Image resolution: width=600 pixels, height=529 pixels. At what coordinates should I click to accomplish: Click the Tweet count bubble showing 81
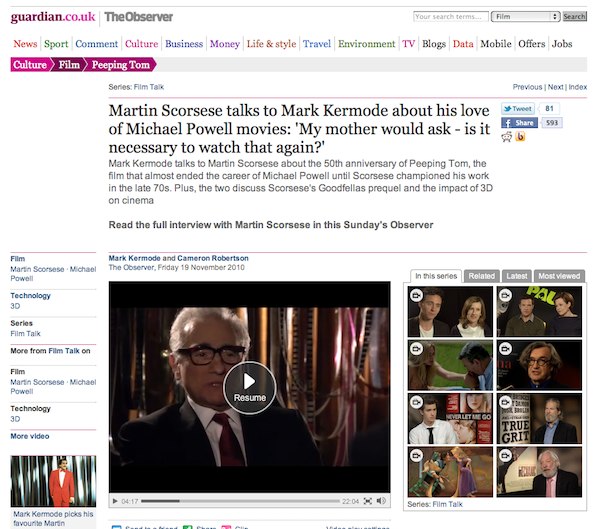tap(549, 109)
